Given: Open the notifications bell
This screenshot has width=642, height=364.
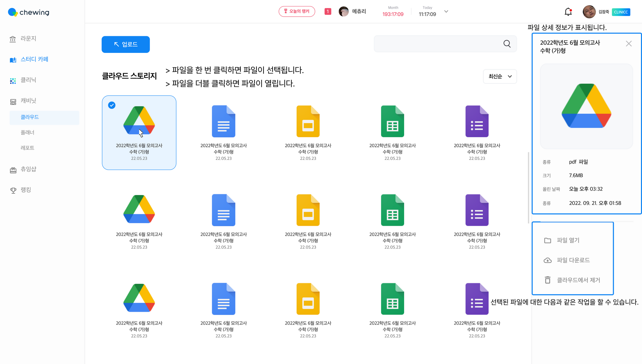Looking at the screenshot, I should click(568, 12).
